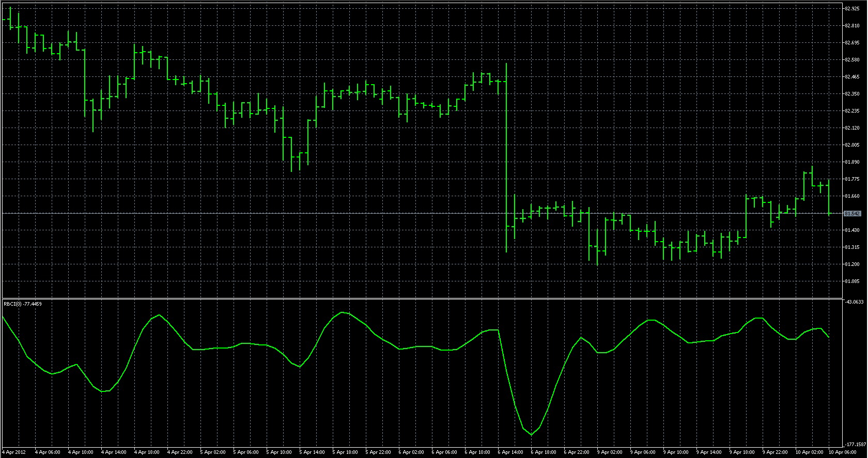Click the 5 Apr 18:00 time label

tap(345, 452)
